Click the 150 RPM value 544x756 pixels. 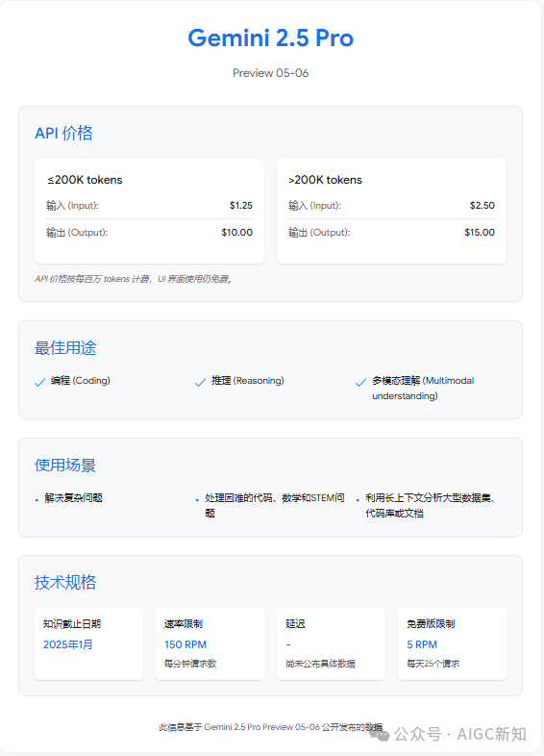(185, 644)
